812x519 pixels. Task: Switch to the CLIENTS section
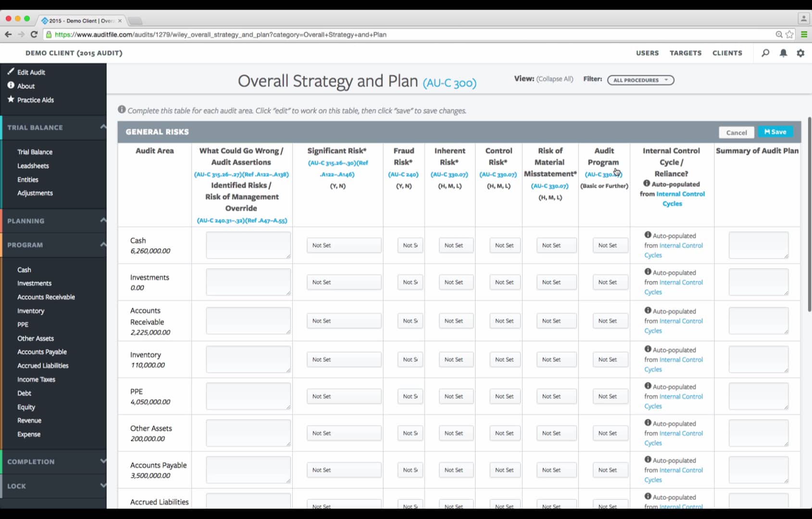pyautogui.click(x=727, y=53)
